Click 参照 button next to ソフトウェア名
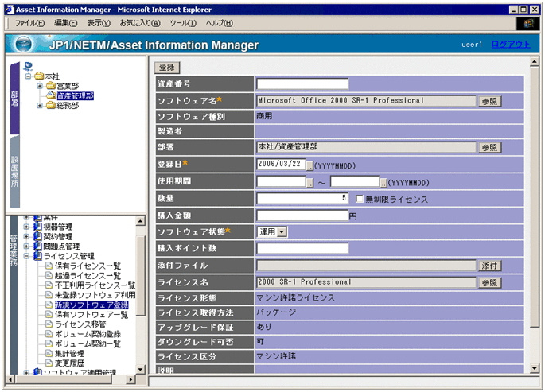The height and width of the screenshot is (392, 545). coord(490,102)
